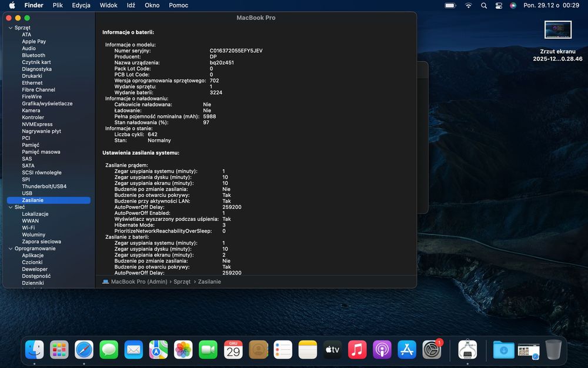
Task: Open the Edycja menu
Action: (x=81, y=5)
